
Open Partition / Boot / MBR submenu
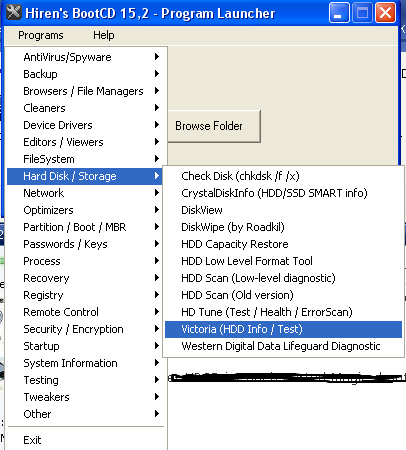tap(85, 227)
